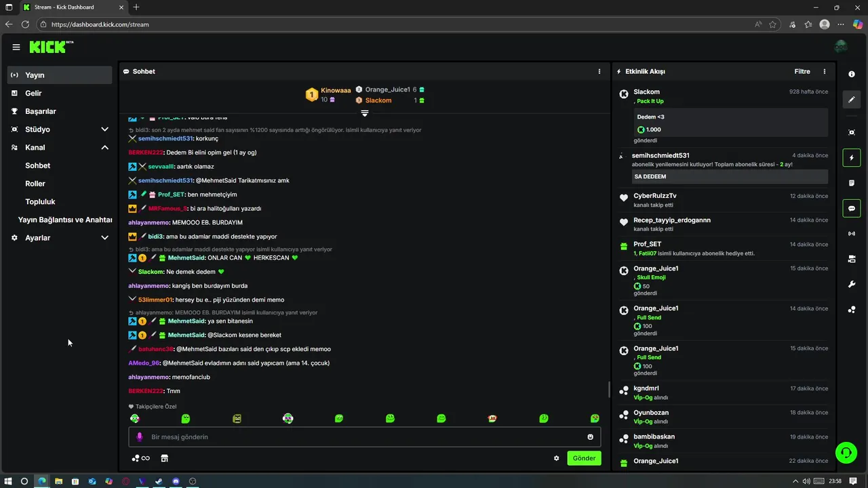Screen dimensions: 868x488
Task: Open the hamburger menu beside the Kick logo
Action: 16,47
